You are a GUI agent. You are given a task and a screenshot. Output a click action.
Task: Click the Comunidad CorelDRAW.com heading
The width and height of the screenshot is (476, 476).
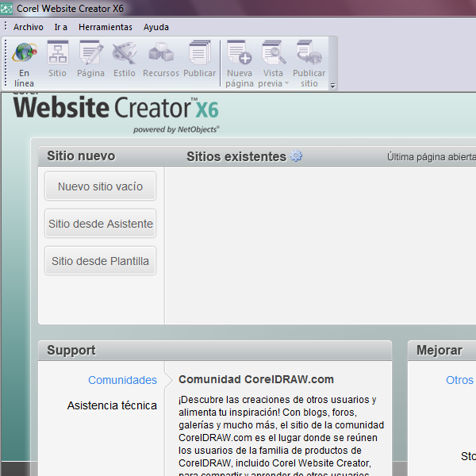tap(256, 379)
